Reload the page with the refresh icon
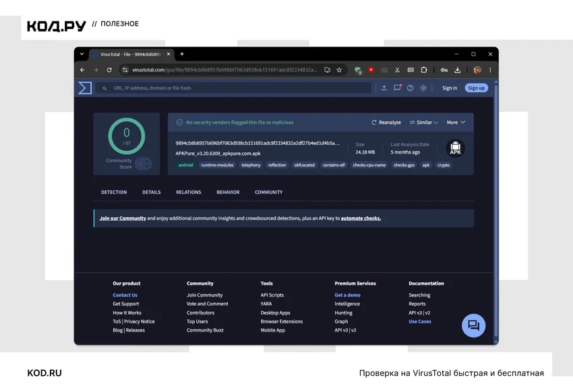The width and height of the screenshot is (573, 392). pyautogui.click(x=109, y=70)
